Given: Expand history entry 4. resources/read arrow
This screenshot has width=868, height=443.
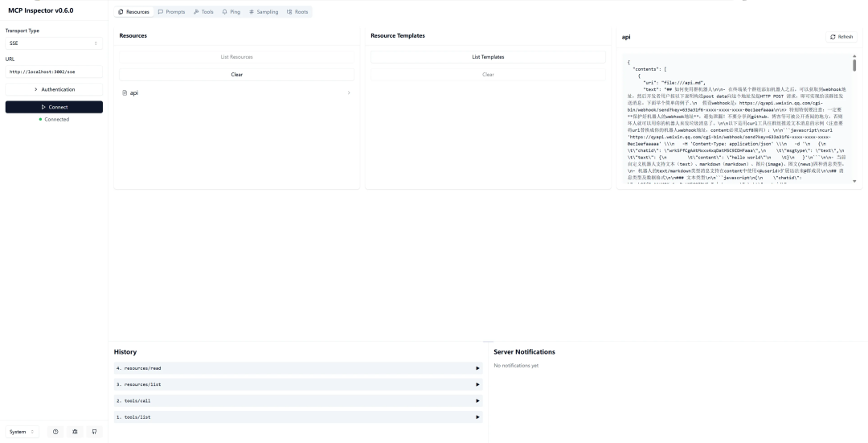Looking at the screenshot, I should pos(477,368).
